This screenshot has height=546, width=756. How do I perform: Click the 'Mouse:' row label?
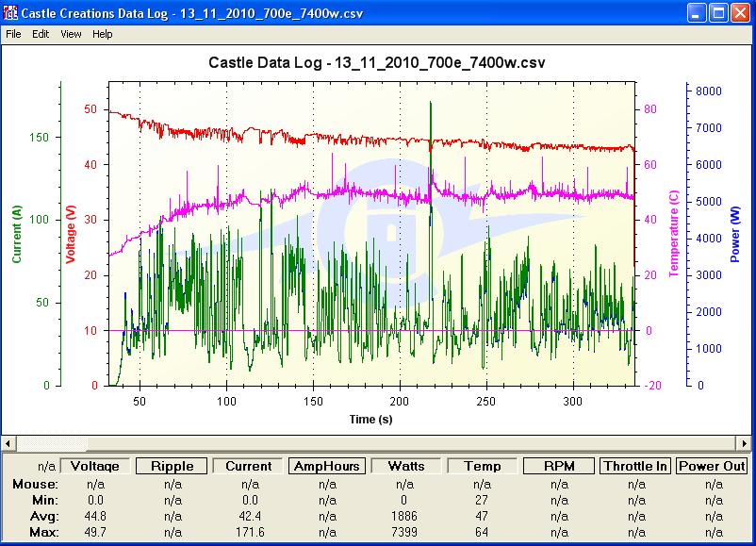(35, 485)
